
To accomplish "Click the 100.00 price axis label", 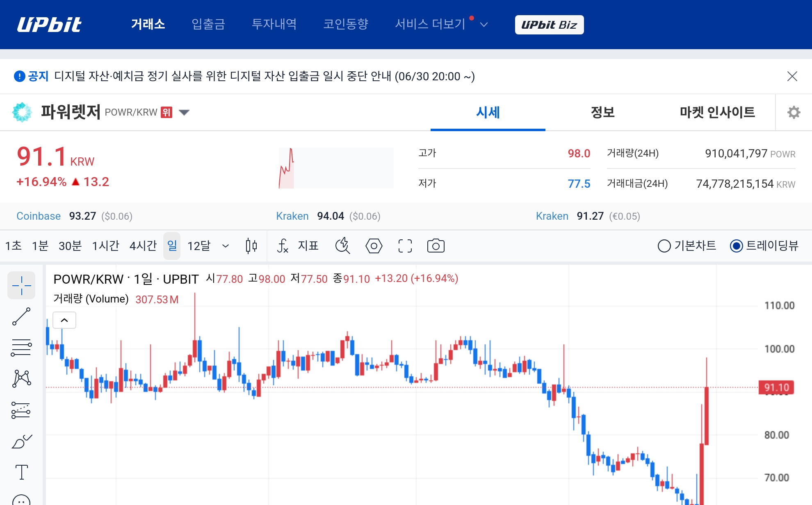I will pos(779,349).
